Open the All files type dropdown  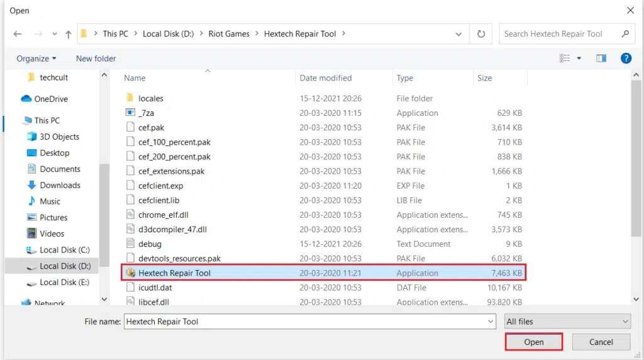tap(567, 322)
